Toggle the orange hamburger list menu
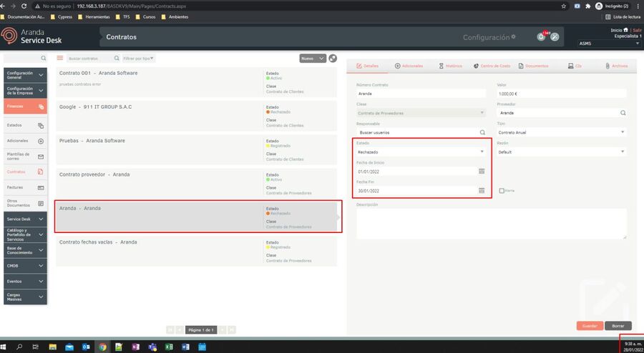The height and width of the screenshot is (353, 644). [x=60, y=58]
